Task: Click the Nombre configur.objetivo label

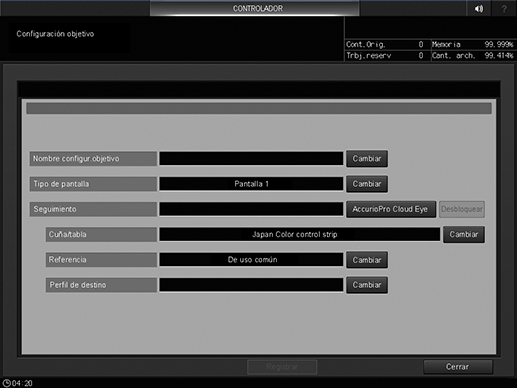Action: (x=93, y=159)
